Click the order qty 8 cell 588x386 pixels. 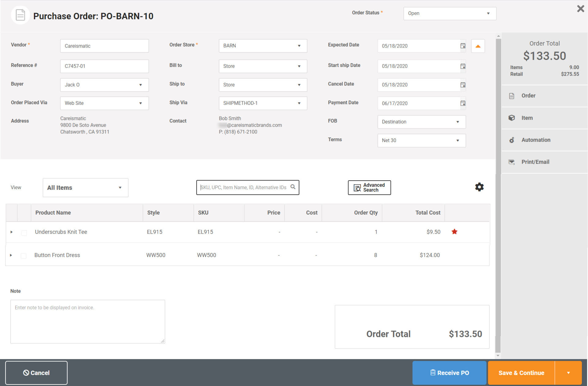pos(375,255)
